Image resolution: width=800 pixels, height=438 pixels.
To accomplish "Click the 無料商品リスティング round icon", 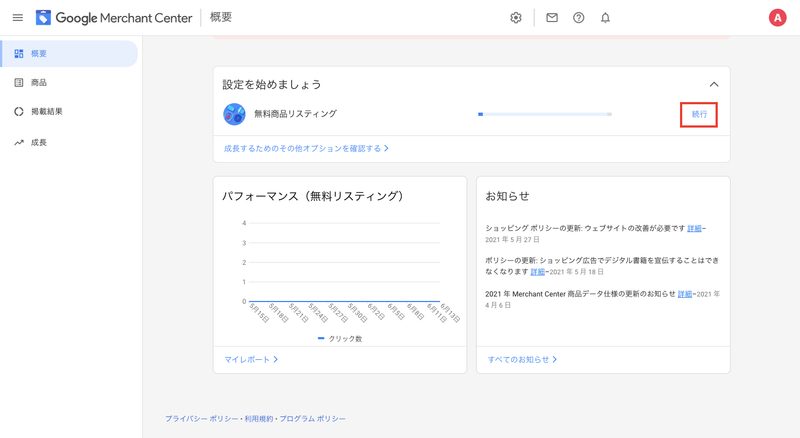I will [234, 114].
